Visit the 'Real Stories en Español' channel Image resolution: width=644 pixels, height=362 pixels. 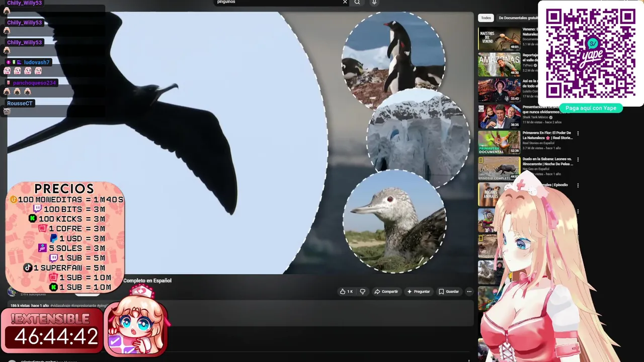coord(538,143)
